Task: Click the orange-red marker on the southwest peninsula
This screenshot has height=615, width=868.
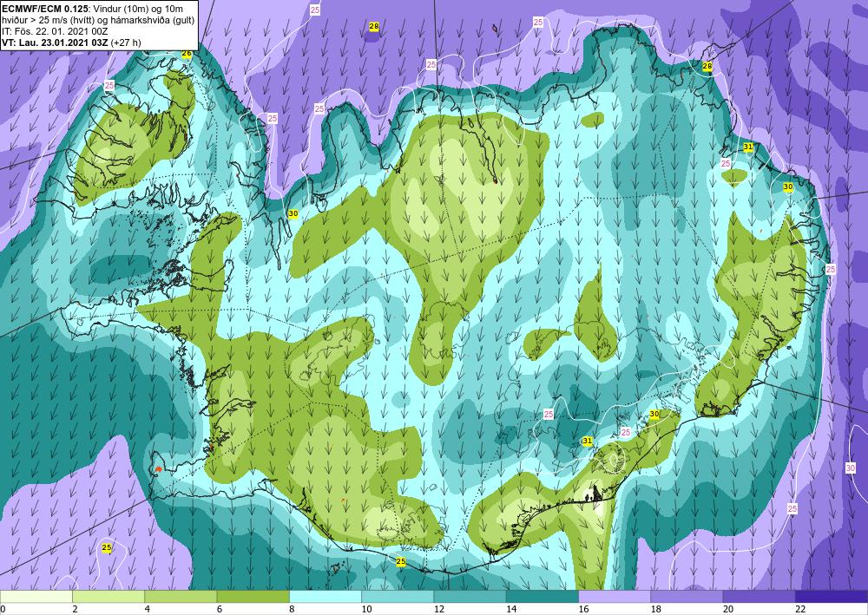Action: pyautogui.click(x=158, y=469)
